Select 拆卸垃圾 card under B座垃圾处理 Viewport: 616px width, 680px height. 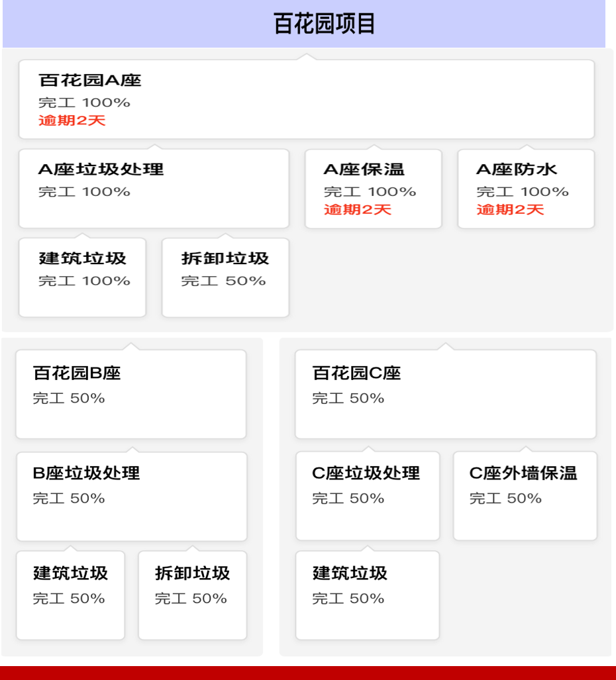tap(192, 595)
